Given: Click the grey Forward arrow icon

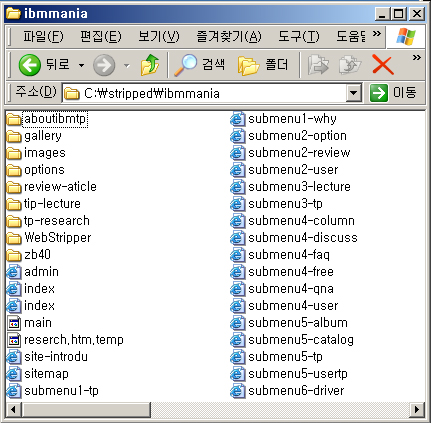Looking at the screenshot, I should pos(104,65).
